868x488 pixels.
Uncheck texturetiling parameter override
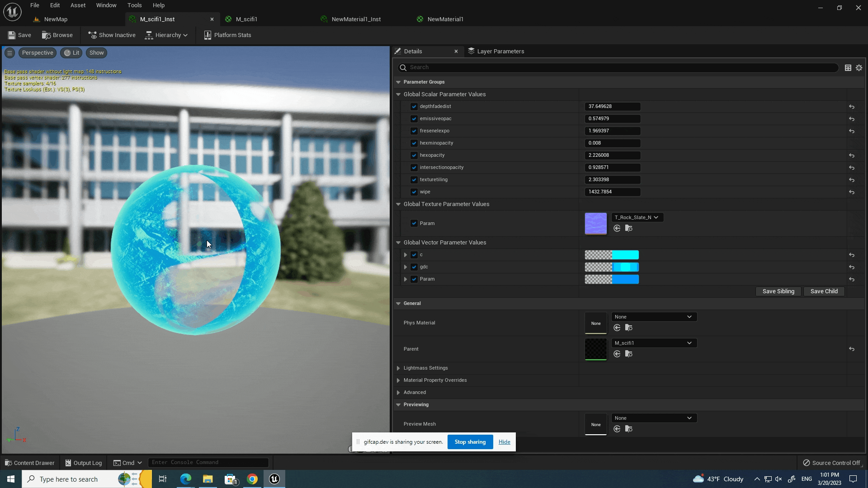click(414, 180)
